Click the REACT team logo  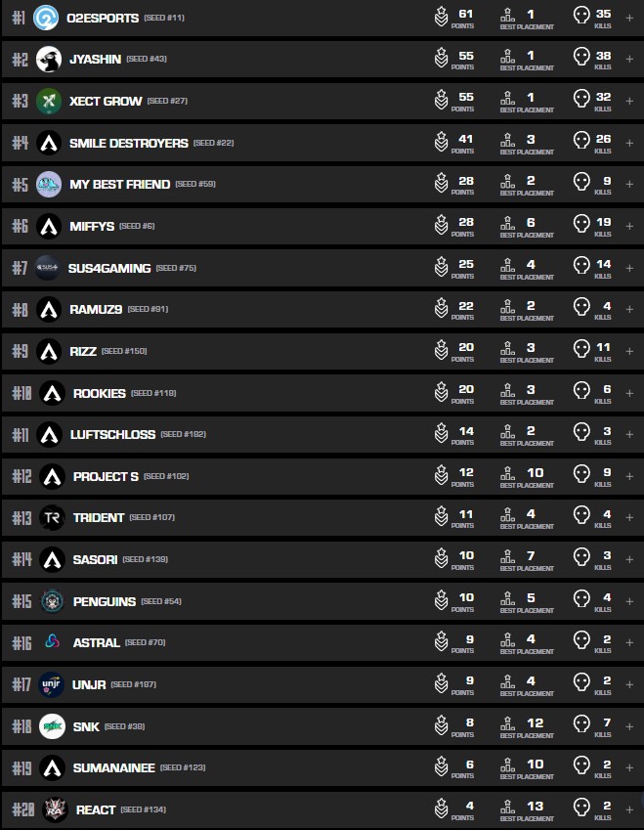(x=55, y=809)
